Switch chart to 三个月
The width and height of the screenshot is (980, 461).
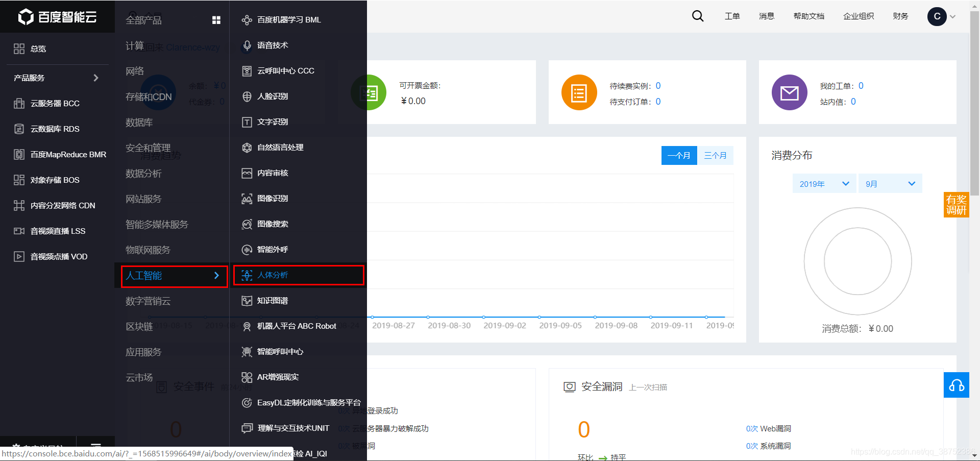point(715,156)
